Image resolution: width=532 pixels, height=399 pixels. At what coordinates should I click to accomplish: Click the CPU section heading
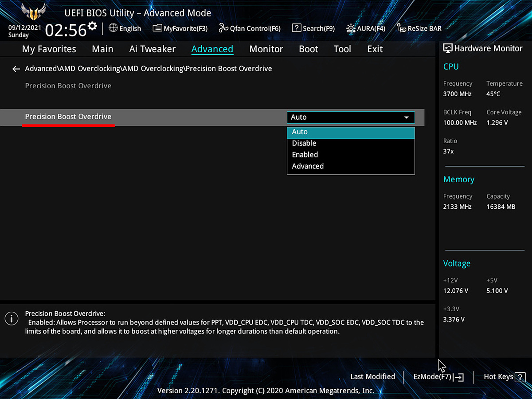451,67
